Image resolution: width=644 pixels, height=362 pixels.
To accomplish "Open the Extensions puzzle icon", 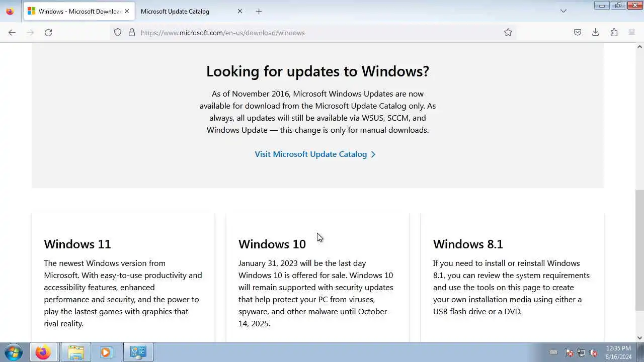I will pyautogui.click(x=614, y=33).
